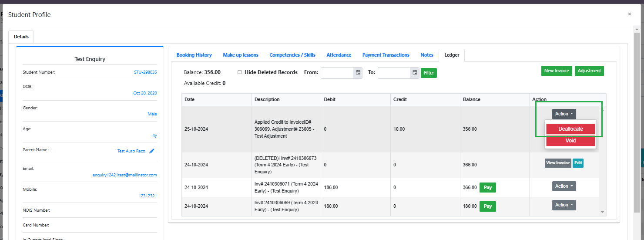Click the debit value 186.00
The image size is (644, 240).
click(x=331, y=187)
